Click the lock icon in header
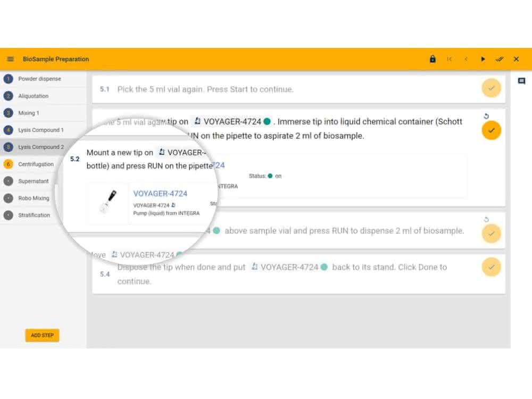 click(433, 59)
